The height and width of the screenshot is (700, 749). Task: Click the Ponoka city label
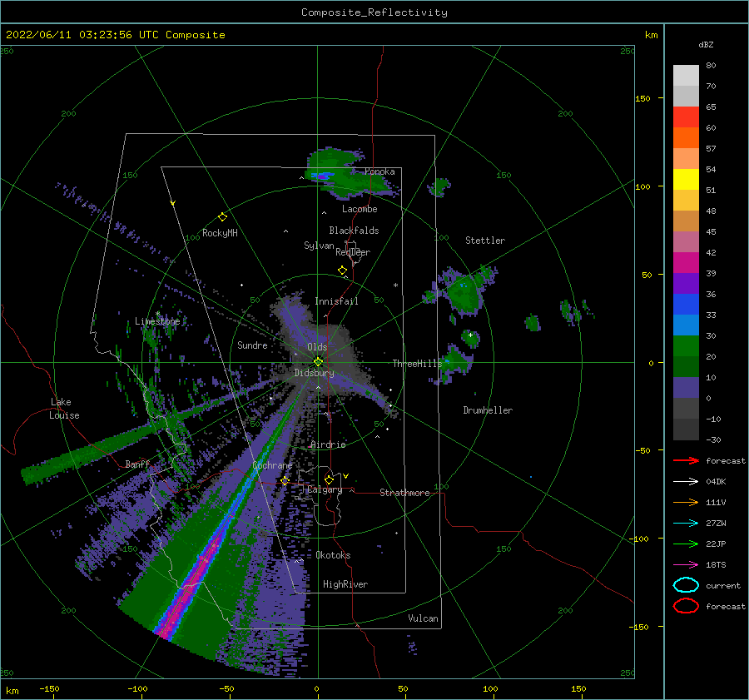click(x=379, y=171)
